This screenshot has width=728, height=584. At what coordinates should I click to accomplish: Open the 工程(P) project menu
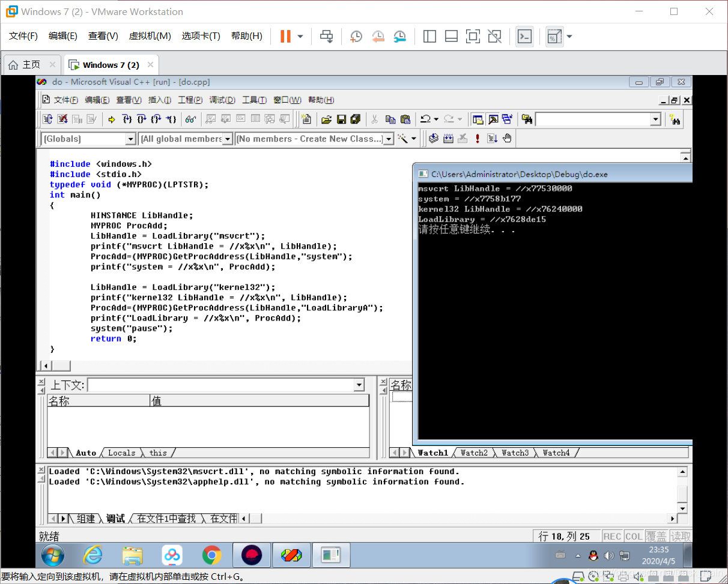pos(190,100)
